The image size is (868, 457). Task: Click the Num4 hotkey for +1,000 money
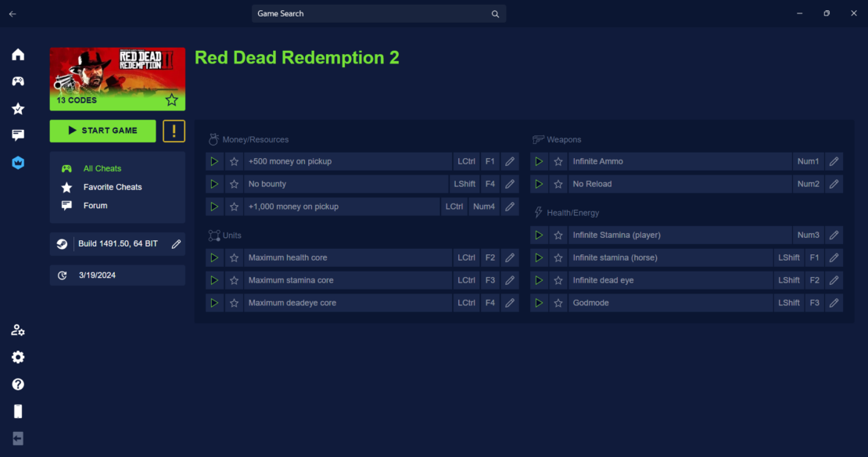pos(484,207)
